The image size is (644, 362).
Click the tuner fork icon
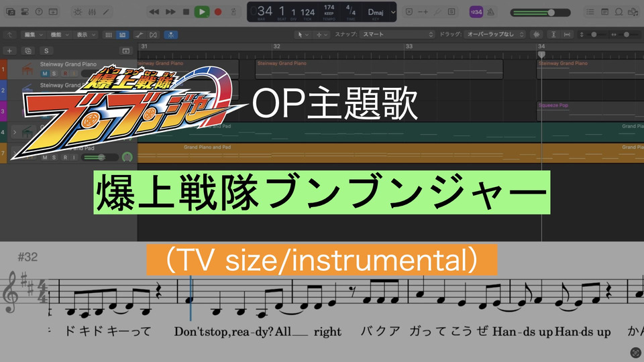click(437, 12)
